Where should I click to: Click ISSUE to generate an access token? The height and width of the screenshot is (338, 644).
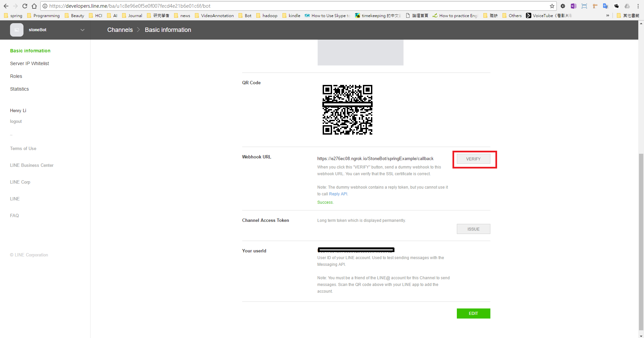click(473, 229)
